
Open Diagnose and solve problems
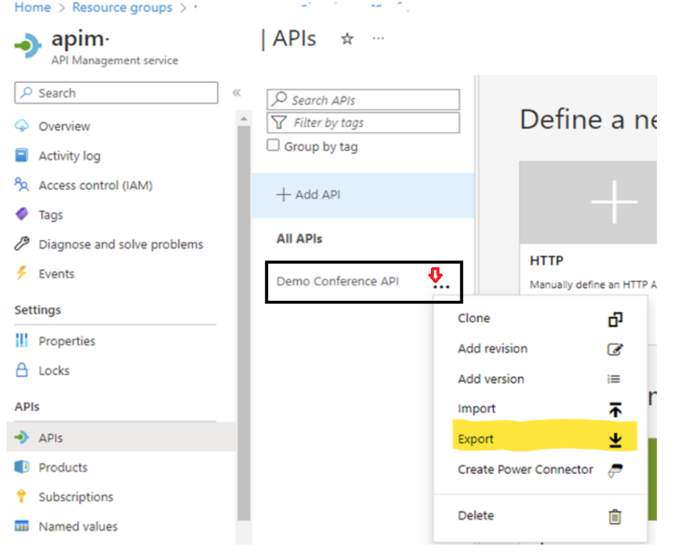point(121,245)
